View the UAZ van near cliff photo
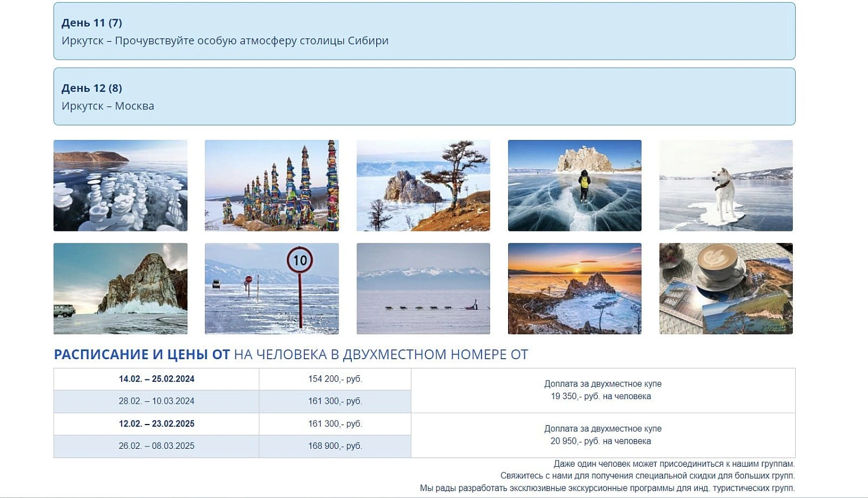868x498 pixels. point(120,289)
